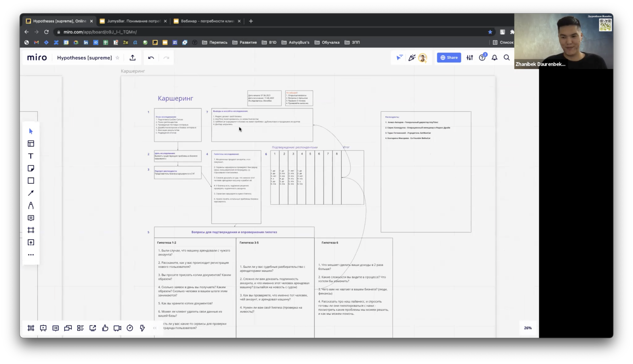Open the Templates tool

31,143
